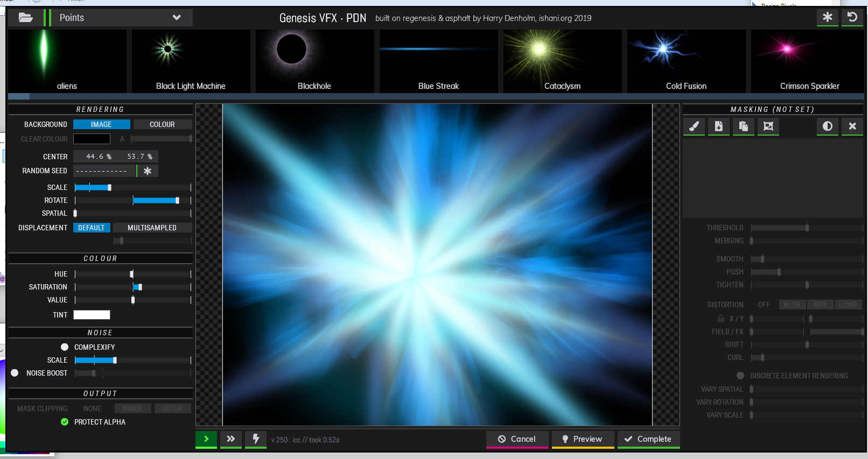Set background to COLOUR
The width and height of the screenshot is (868, 459).
coord(162,124)
